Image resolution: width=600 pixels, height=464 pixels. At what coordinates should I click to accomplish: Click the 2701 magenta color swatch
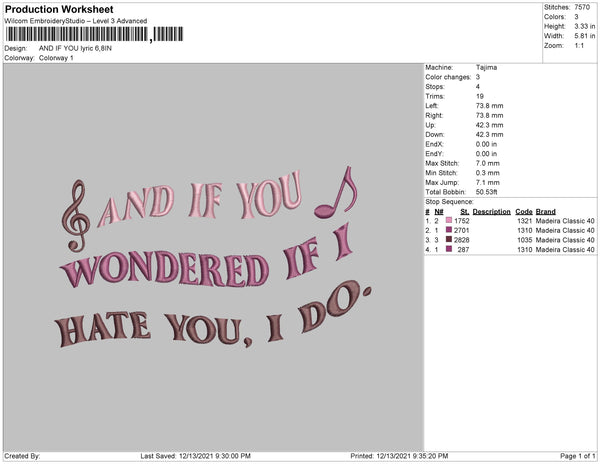(x=449, y=230)
